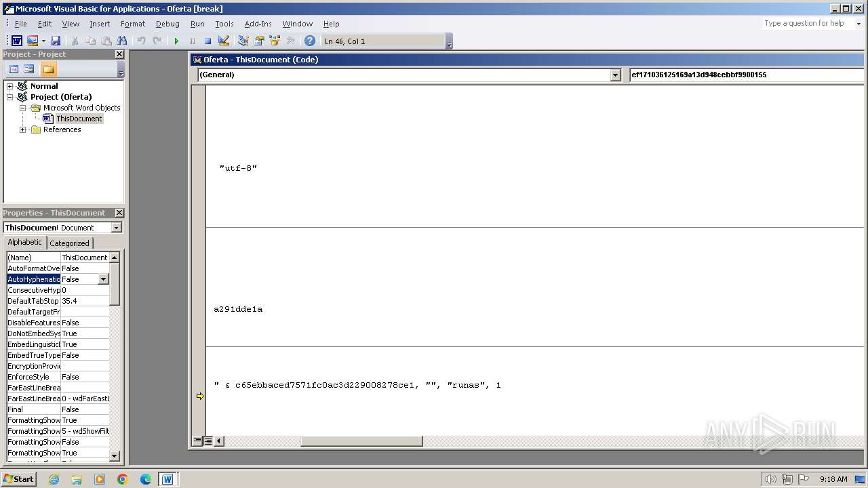Click the Windows Start button
This screenshot has height=488, width=868.
click(19, 479)
